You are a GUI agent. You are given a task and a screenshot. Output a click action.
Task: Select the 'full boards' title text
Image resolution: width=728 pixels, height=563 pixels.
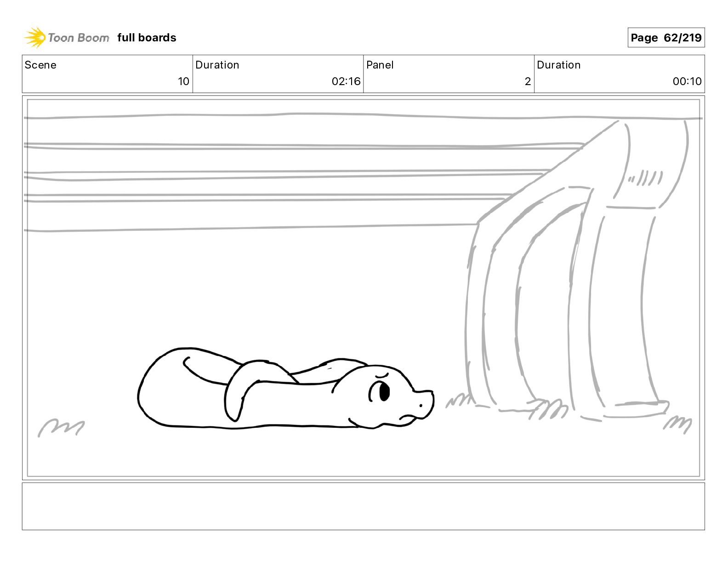click(147, 38)
